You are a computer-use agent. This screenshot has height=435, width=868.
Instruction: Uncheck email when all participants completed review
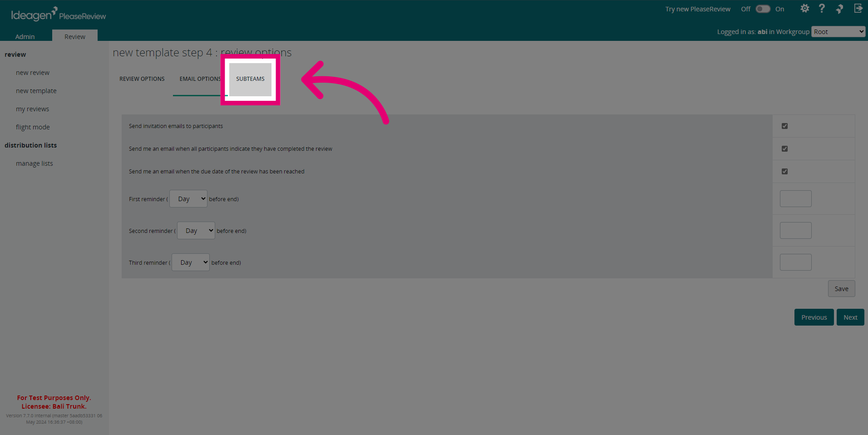click(x=784, y=149)
